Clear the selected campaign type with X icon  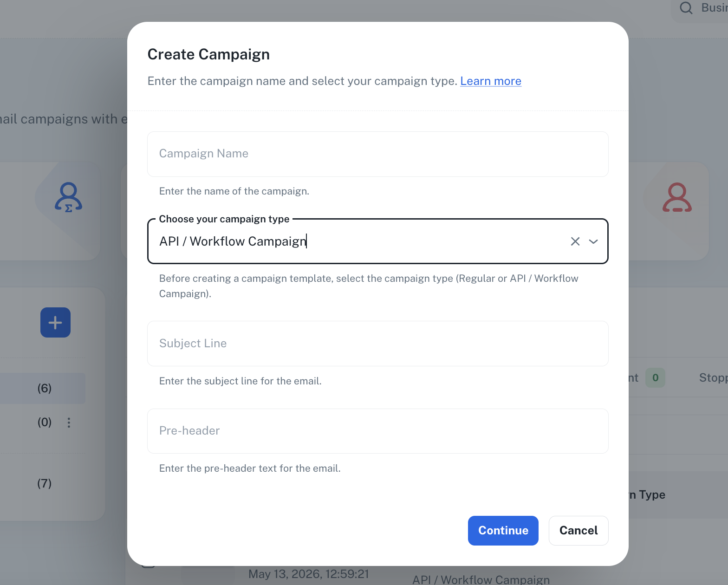(575, 241)
